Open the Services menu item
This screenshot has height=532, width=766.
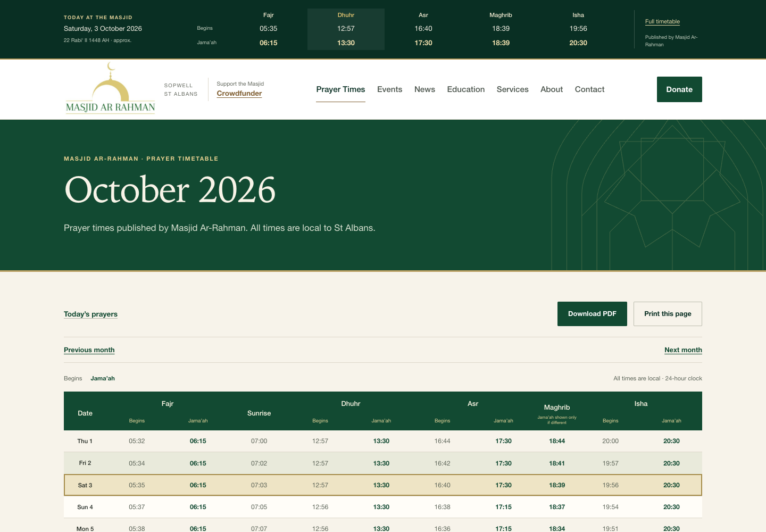(x=513, y=89)
